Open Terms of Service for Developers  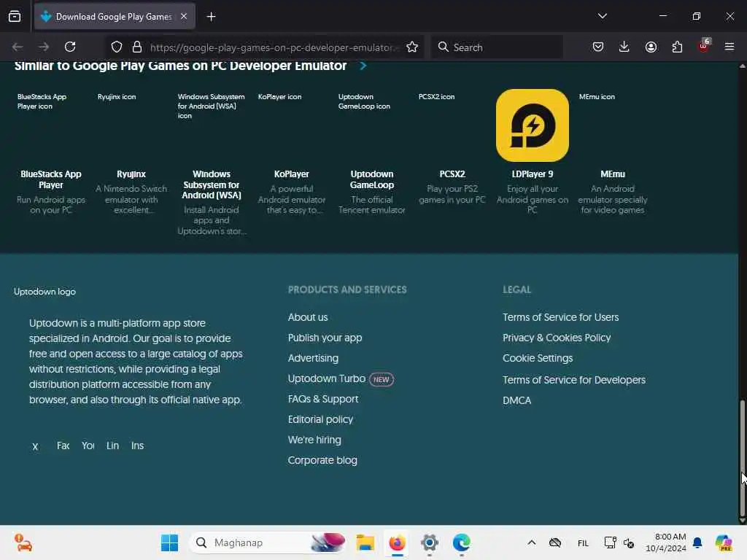click(x=574, y=380)
